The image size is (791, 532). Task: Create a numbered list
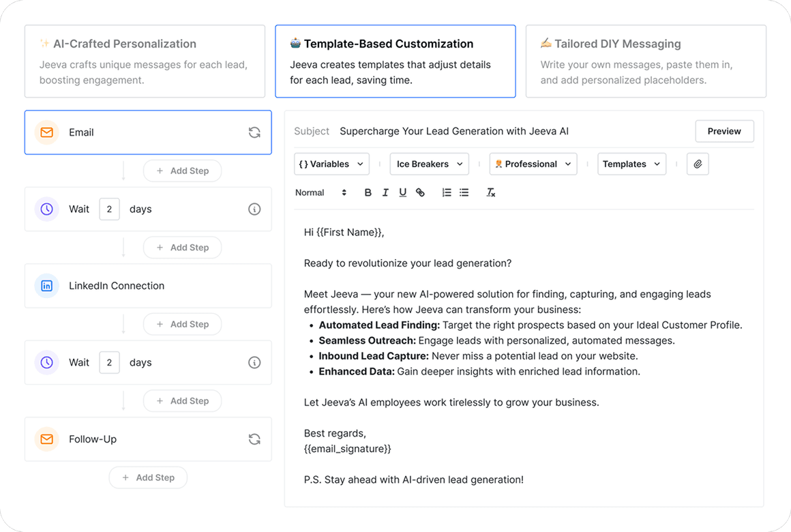tap(447, 192)
